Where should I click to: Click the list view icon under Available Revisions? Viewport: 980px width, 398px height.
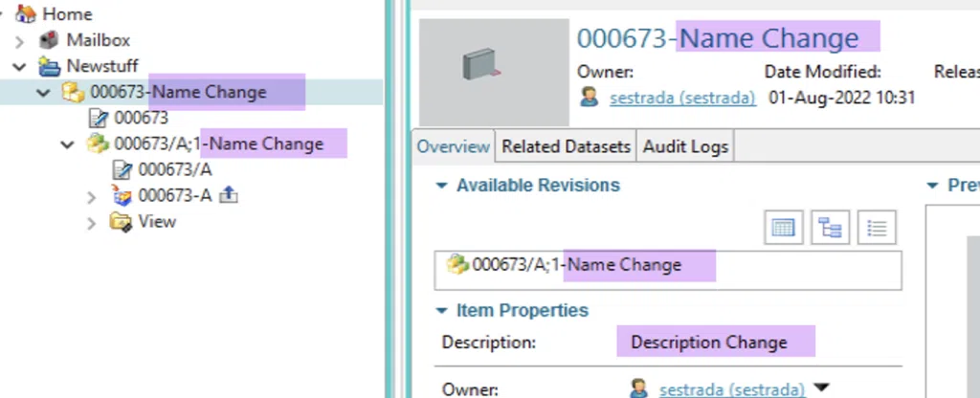[877, 228]
